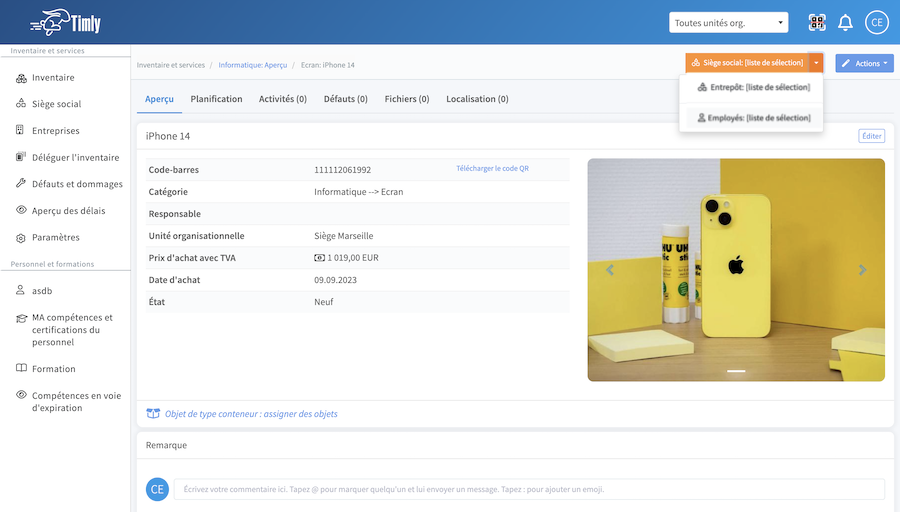Click the 1 019,00 EUR price value
The image size is (900, 512).
coord(352,258)
